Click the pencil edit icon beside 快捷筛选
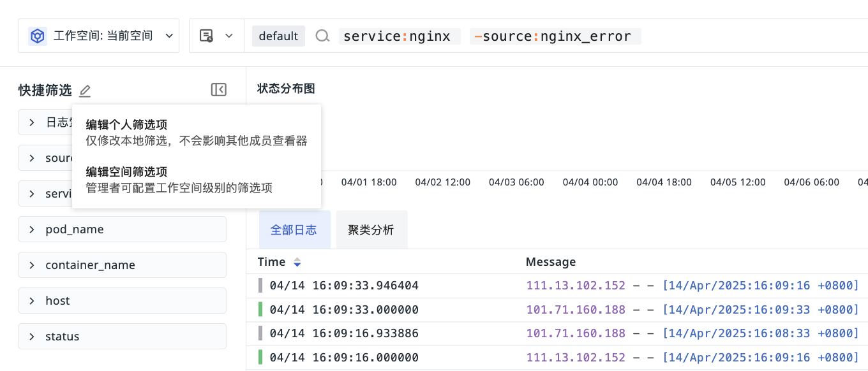 [x=85, y=91]
